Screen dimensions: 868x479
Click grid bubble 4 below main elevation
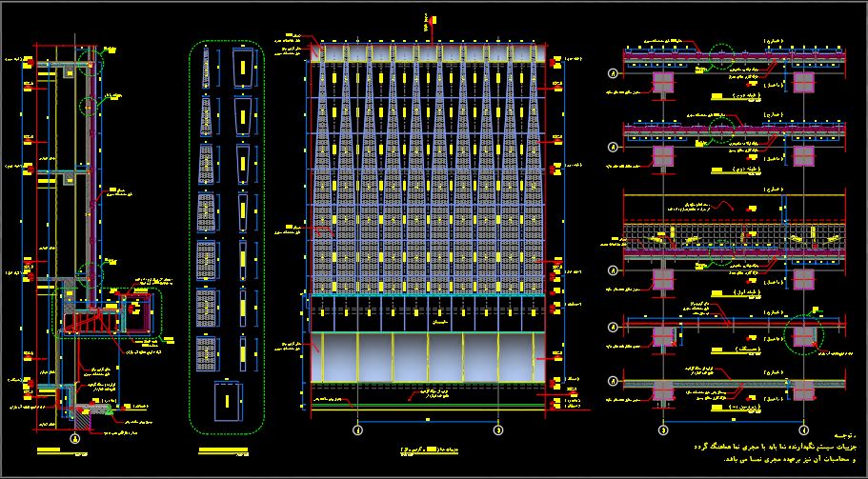358,430
